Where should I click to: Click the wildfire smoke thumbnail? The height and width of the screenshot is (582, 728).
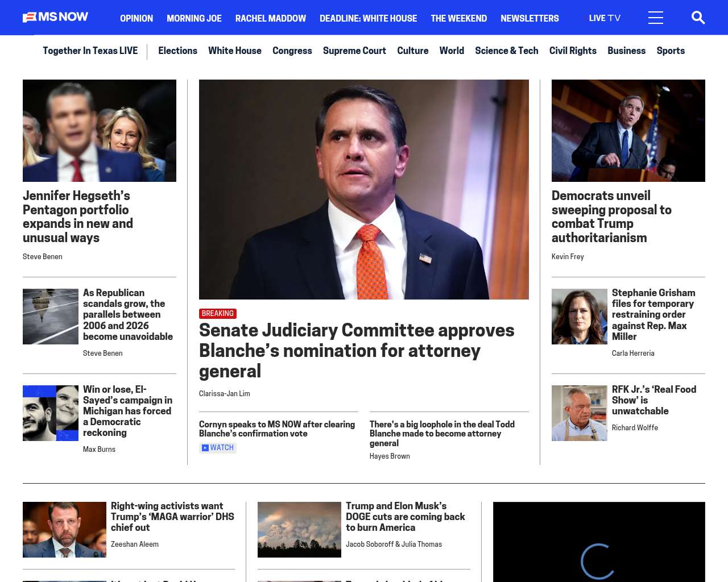coord(299,530)
